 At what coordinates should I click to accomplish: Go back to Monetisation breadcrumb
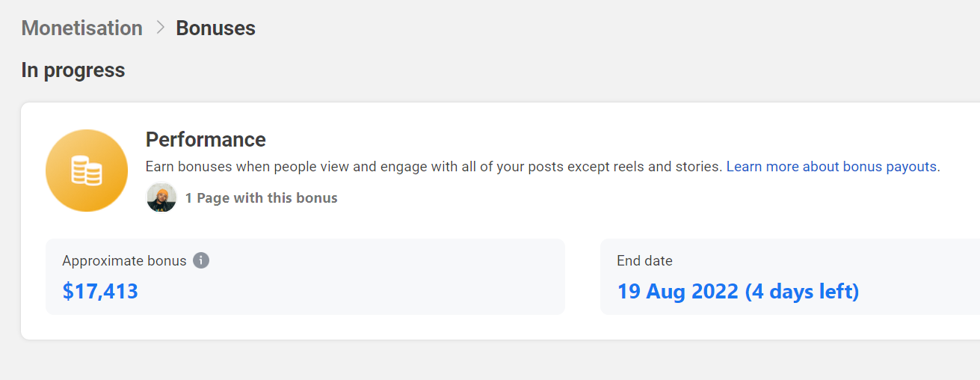81,28
